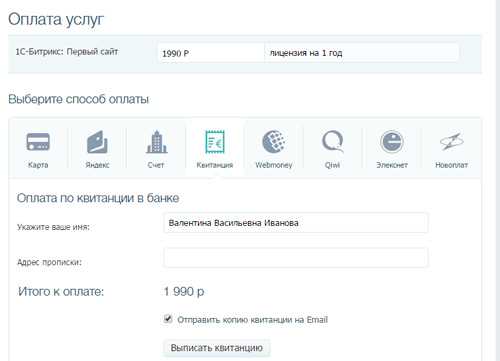This screenshot has width=500, height=361.
Task: Click the empty Адрес прописки field
Action: (296, 257)
